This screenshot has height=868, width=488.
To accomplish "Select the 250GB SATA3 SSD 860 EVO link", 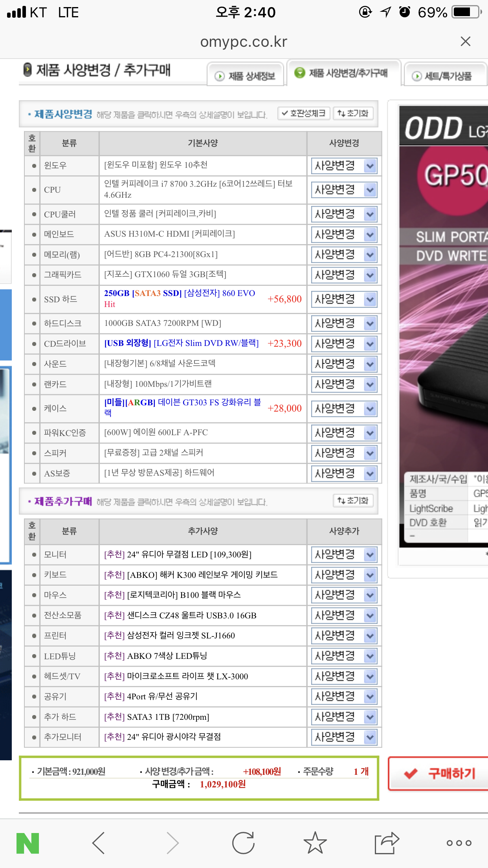I will (180, 298).
